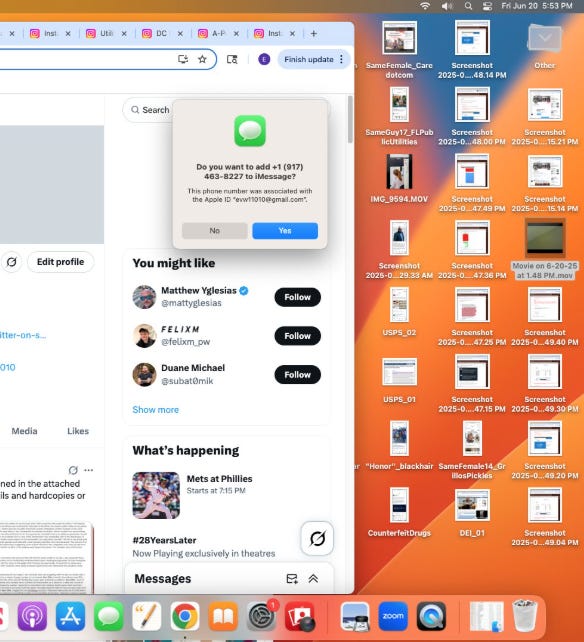The height and width of the screenshot is (642, 584).
Task: Close the DC tab
Action: [x=180, y=34]
